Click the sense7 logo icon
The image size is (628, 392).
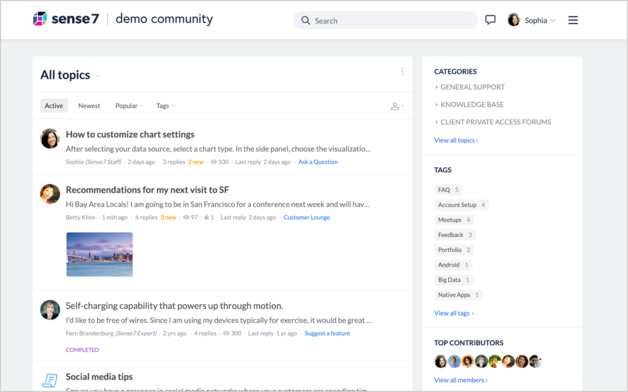point(40,19)
